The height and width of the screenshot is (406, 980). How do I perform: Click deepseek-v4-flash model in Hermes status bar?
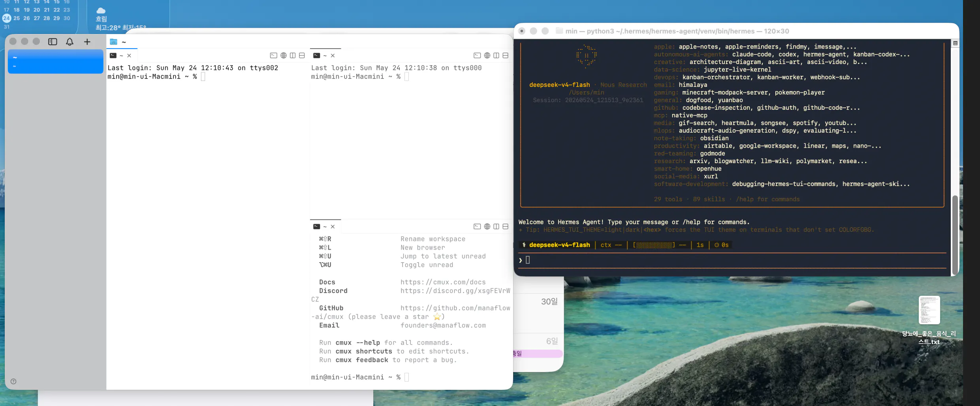(x=559, y=245)
